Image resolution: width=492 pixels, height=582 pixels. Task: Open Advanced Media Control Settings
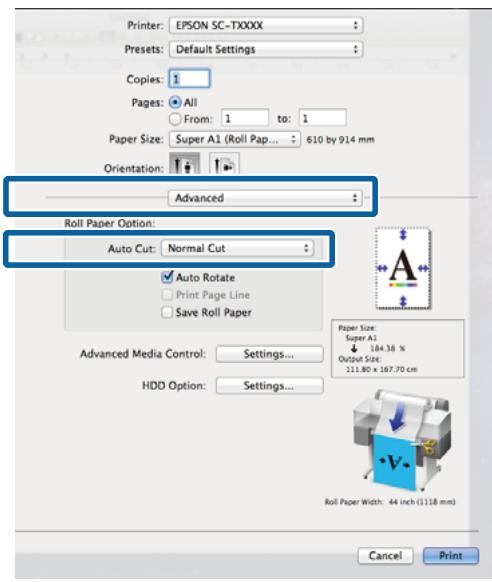tap(270, 354)
